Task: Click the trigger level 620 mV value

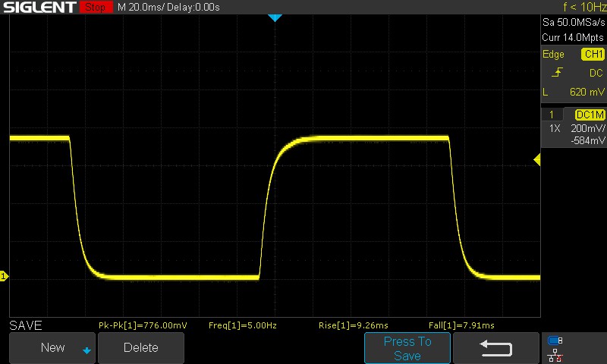Action: (x=587, y=92)
